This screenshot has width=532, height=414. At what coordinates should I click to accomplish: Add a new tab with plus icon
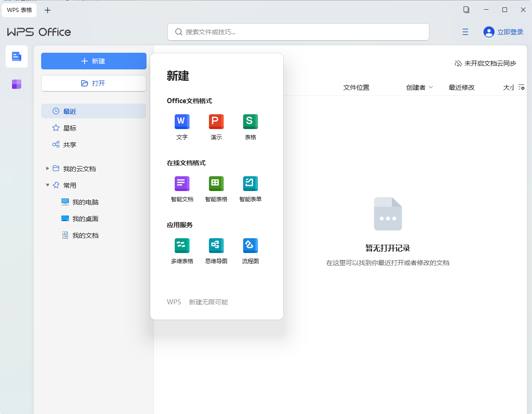[x=48, y=10]
